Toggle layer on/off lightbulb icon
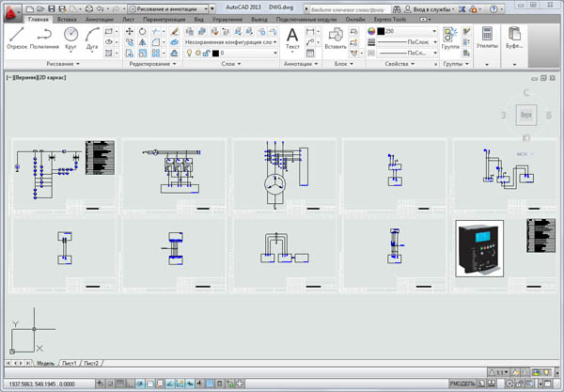This screenshot has width=564, height=392. click(189, 54)
